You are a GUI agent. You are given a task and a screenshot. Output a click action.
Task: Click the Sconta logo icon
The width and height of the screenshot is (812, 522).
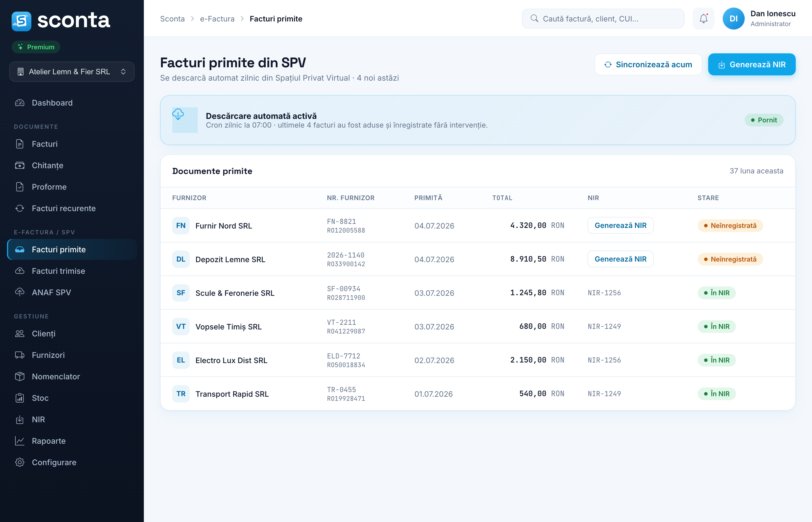coord(21,21)
